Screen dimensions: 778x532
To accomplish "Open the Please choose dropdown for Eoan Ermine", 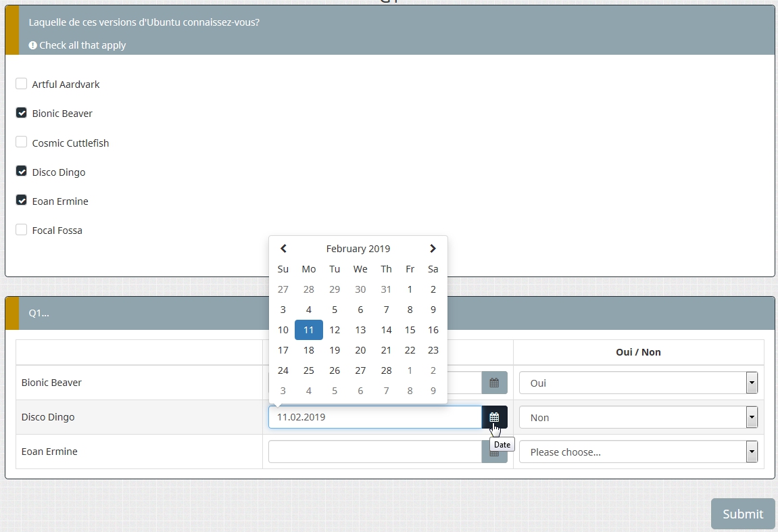I will (x=637, y=452).
